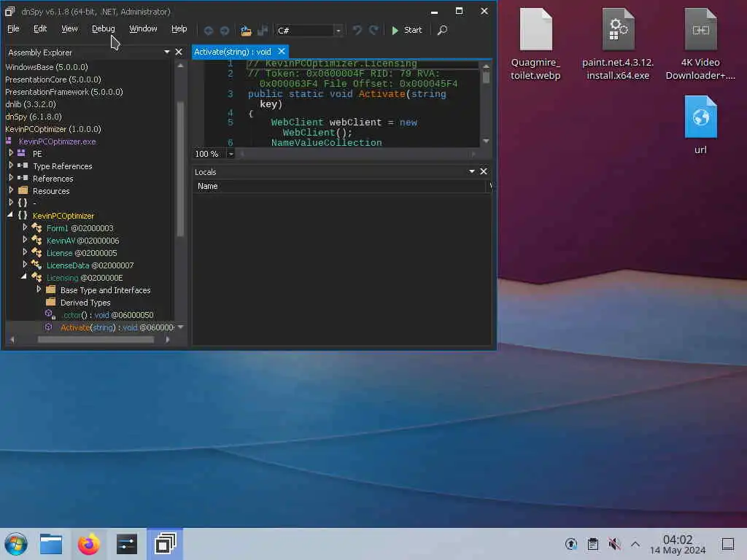Open the settings sliders taskbar icon
Viewport: 747px width, 560px height.
point(127,544)
